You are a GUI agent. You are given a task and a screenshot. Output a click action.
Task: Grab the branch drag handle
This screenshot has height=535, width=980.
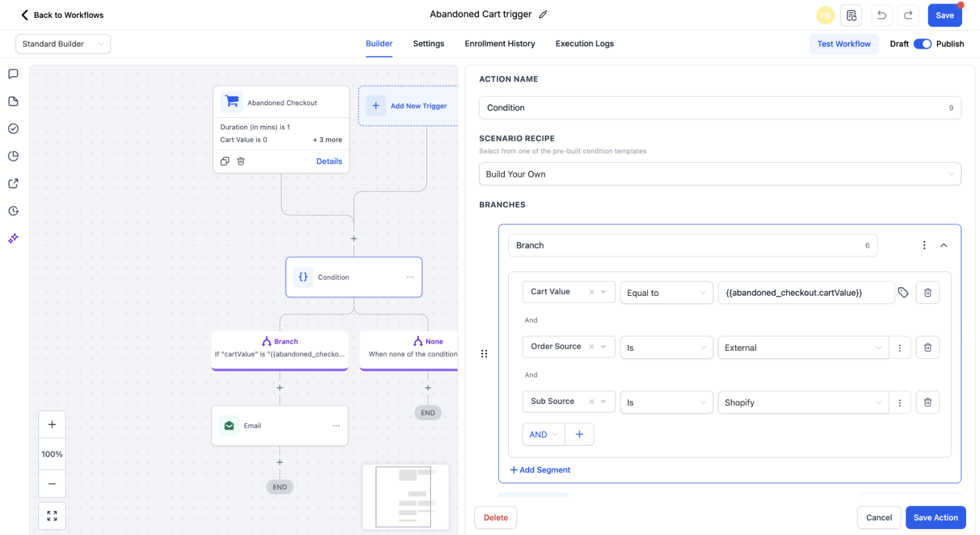pyautogui.click(x=484, y=354)
